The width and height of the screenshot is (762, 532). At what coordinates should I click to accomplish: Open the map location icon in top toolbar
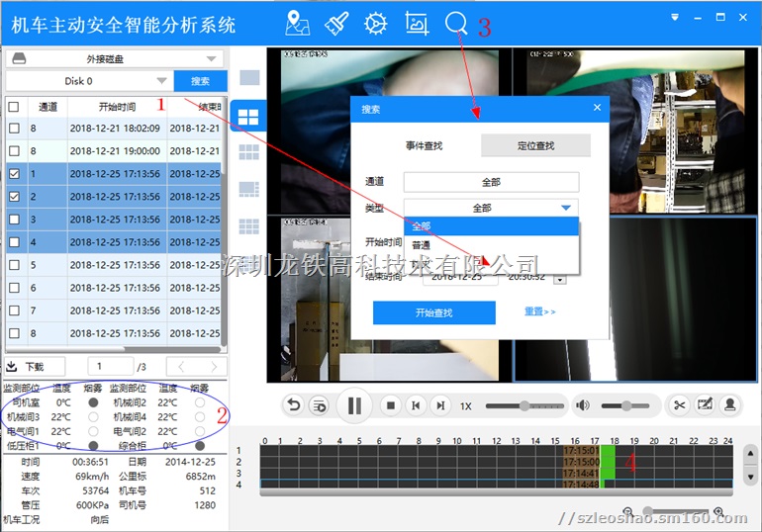298,23
